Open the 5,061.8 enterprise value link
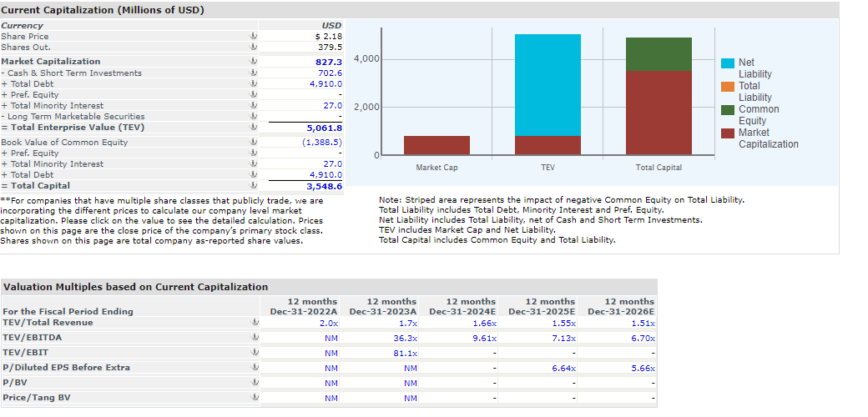The width and height of the screenshot is (868, 417). 324,128
